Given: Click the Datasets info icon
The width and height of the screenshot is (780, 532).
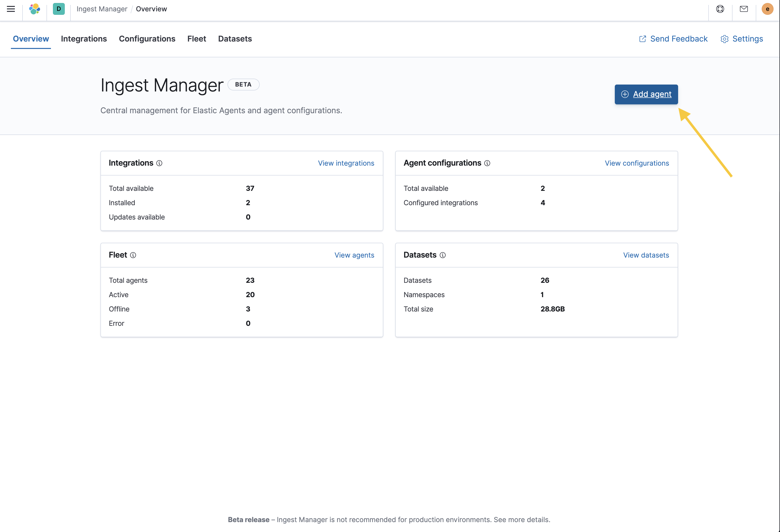Looking at the screenshot, I should coord(443,255).
